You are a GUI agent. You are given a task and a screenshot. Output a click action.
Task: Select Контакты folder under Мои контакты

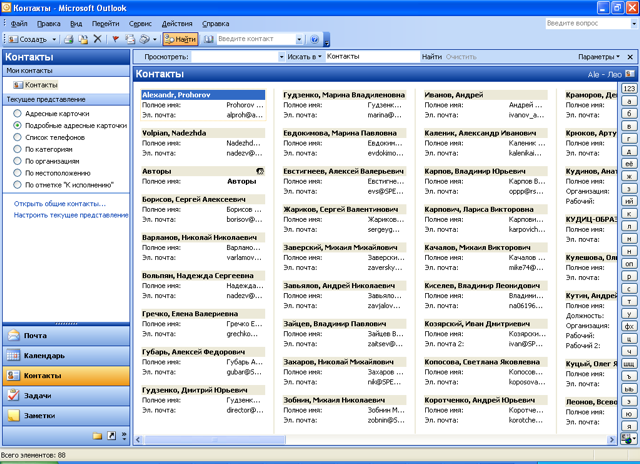(36, 85)
